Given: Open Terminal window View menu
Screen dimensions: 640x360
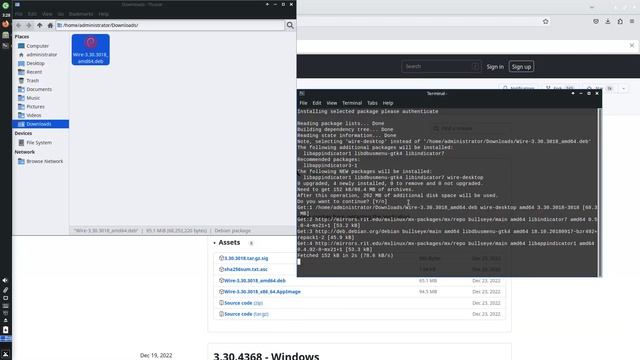Looking at the screenshot, I should 331,103.
